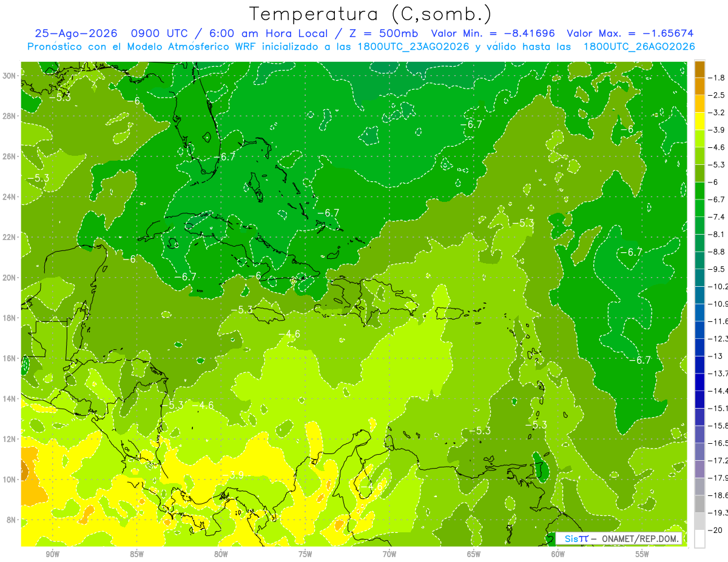Click the "8N" latitude axis label
Screen dimensions: 728x562
tap(12, 520)
